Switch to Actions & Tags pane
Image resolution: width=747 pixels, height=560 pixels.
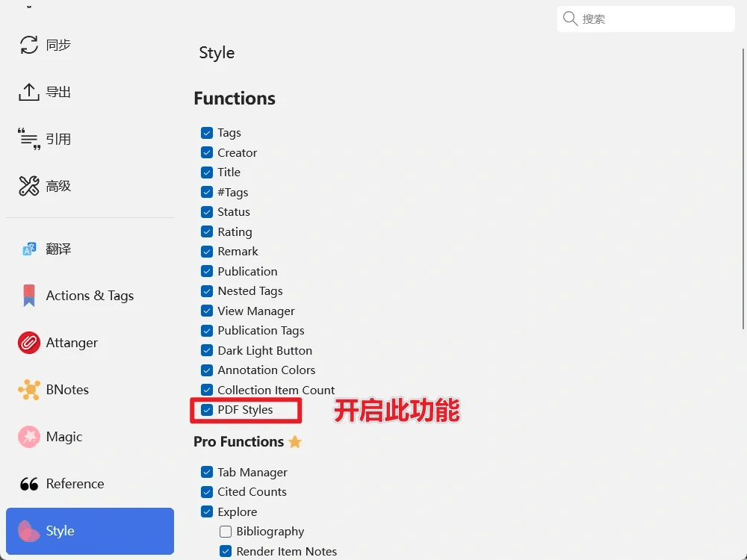(x=90, y=296)
